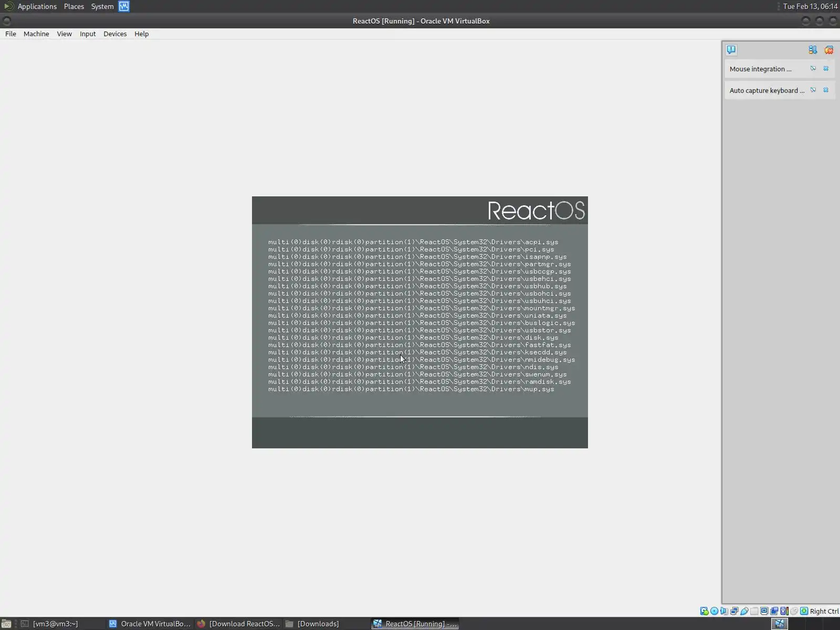This screenshot has height=630, width=840.
Task: Click the network adapter status icon
Action: pyautogui.click(x=734, y=611)
